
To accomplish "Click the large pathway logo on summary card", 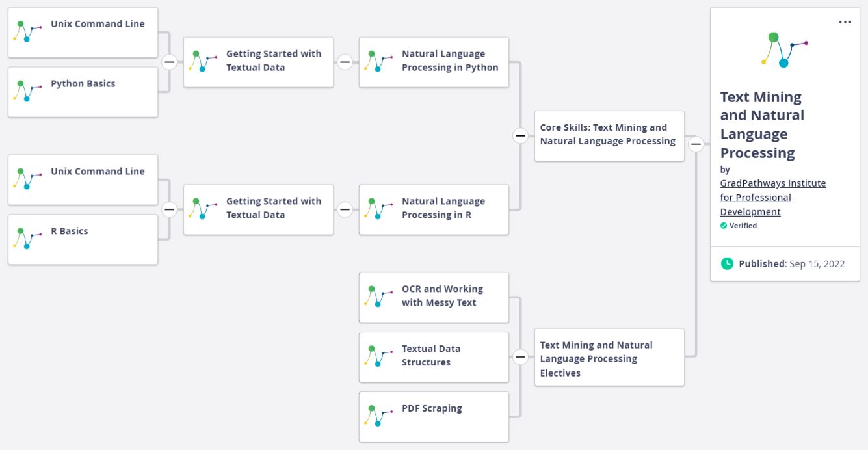I will (x=784, y=49).
